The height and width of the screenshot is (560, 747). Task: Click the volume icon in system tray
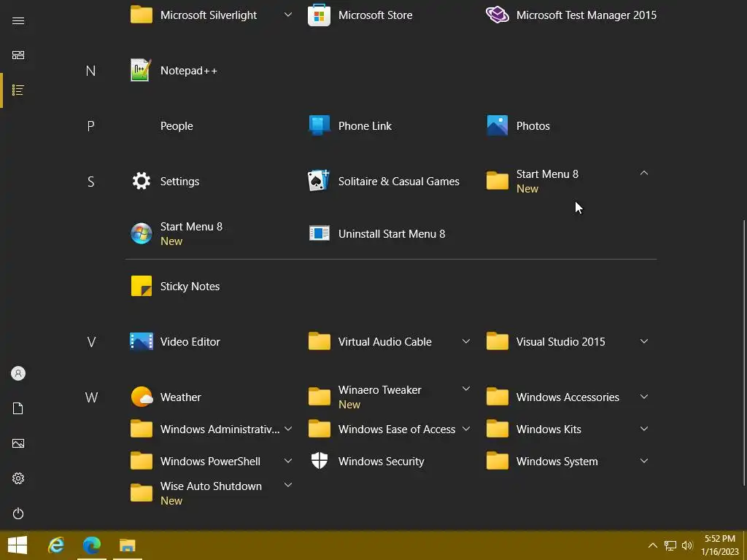[687, 545]
